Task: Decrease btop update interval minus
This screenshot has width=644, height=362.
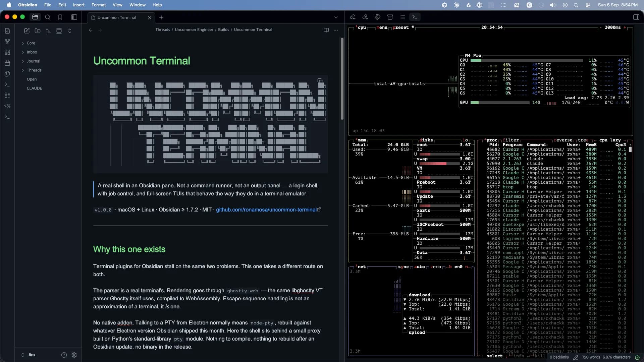Action: click(x=600, y=27)
